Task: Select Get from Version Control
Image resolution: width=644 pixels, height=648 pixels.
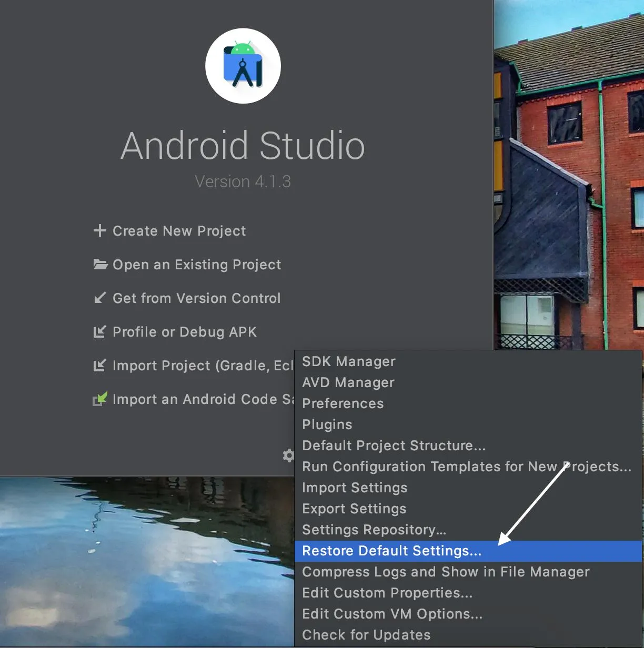Action: click(197, 298)
